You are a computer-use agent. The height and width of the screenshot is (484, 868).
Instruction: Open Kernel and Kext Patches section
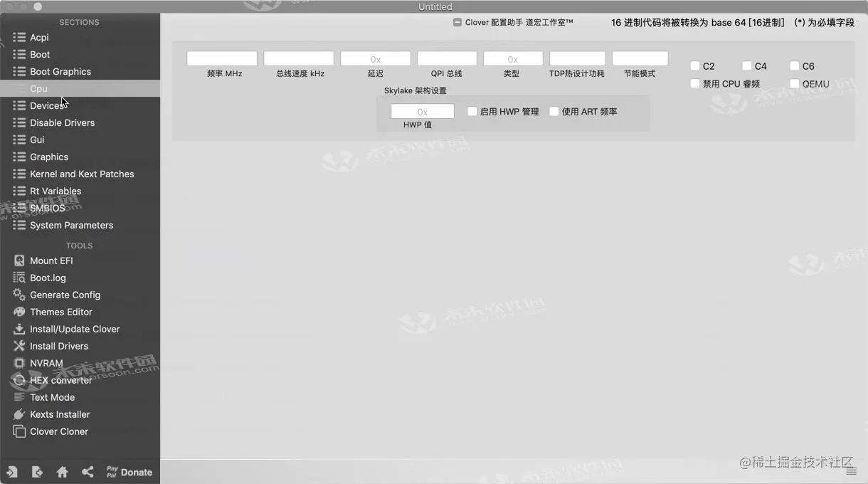[x=80, y=174]
